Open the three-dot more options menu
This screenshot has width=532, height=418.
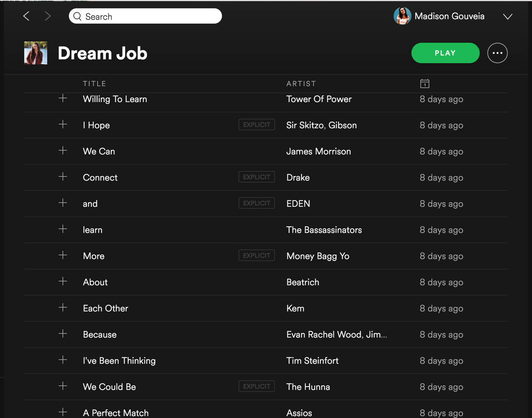(497, 53)
